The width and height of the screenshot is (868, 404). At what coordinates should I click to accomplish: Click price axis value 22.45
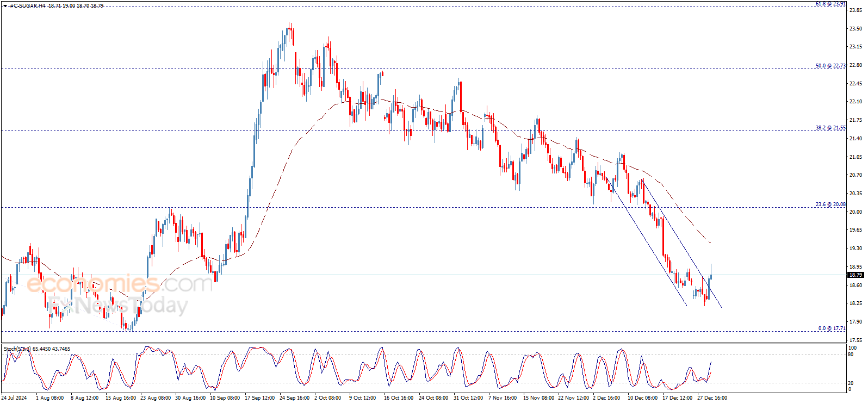pos(855,84)
